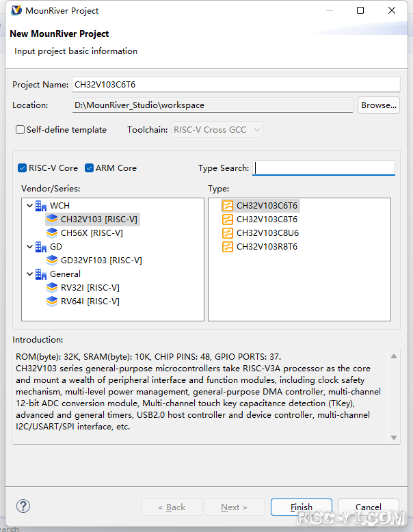Screen dimensions: 413x532
Task: Select RV32I [RISC-V] in the series tree
Action: [90, 288]
